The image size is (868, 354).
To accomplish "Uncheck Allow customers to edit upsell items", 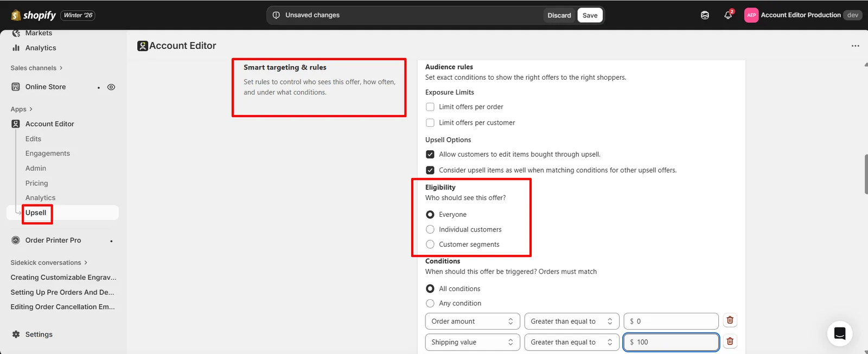I will coord(430,155).
